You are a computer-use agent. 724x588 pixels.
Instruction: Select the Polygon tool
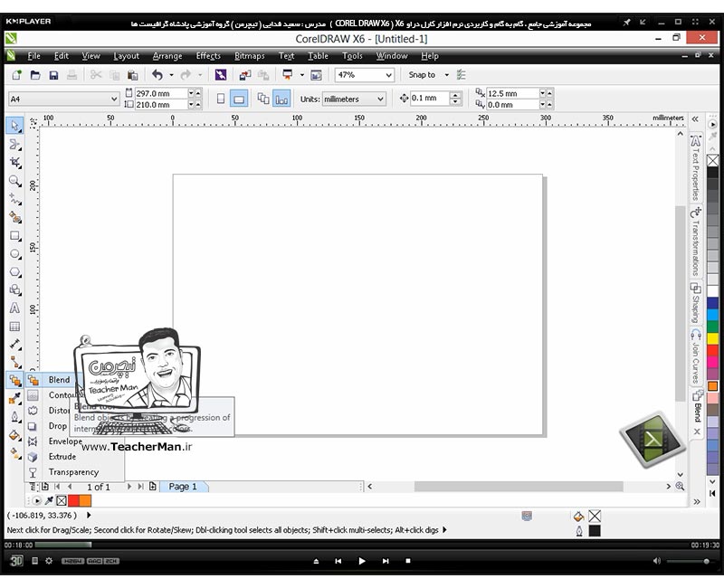pyautogui.click(x=14, y=272)
